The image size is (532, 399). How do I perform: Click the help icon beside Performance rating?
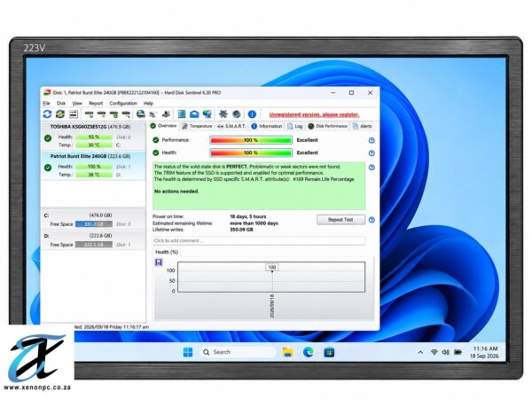coord(372,140)
